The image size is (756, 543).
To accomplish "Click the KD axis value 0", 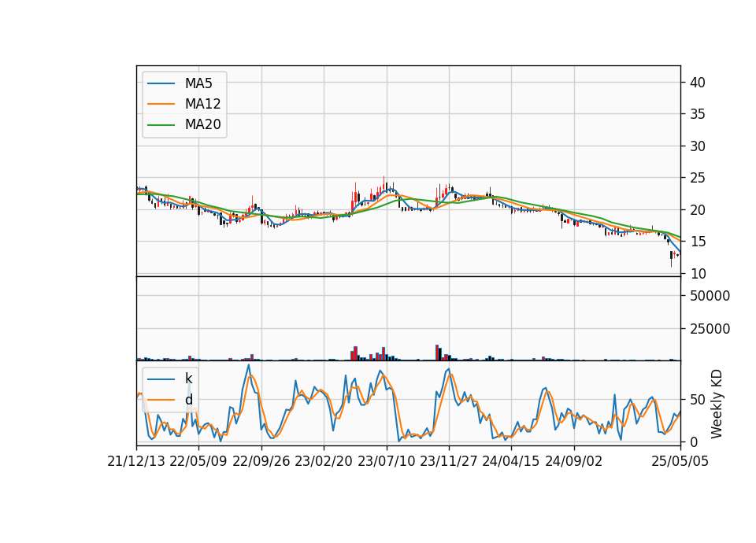I will (694, 441).
